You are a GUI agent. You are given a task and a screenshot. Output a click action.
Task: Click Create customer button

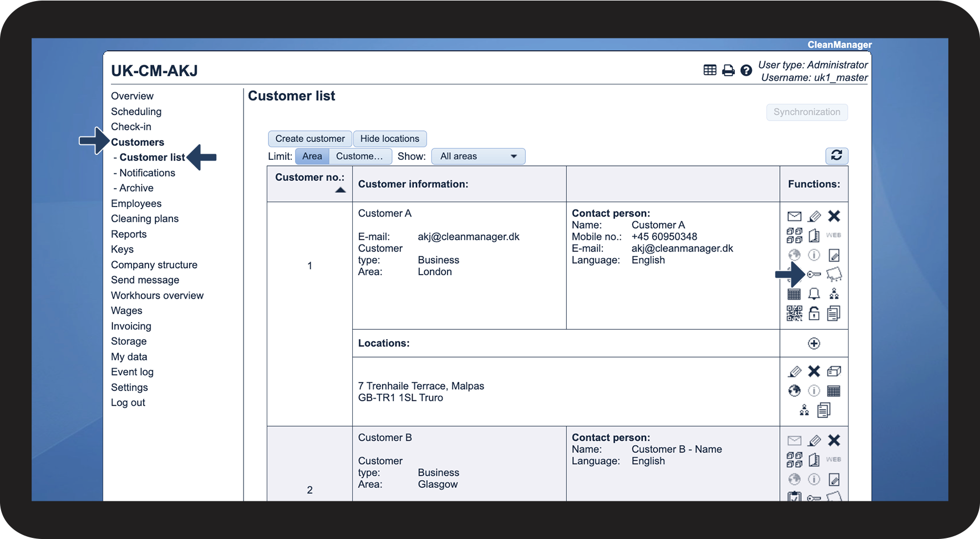(x=310, y=139)
